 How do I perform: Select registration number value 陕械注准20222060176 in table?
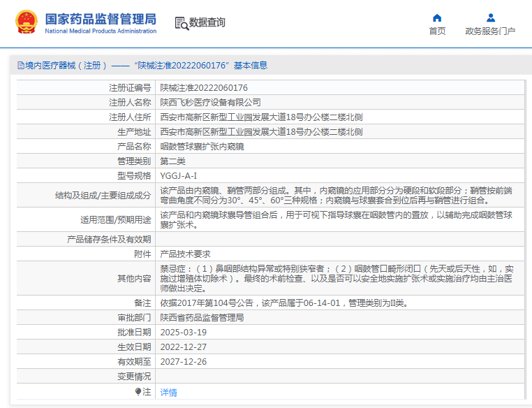(x=204, y=88)
